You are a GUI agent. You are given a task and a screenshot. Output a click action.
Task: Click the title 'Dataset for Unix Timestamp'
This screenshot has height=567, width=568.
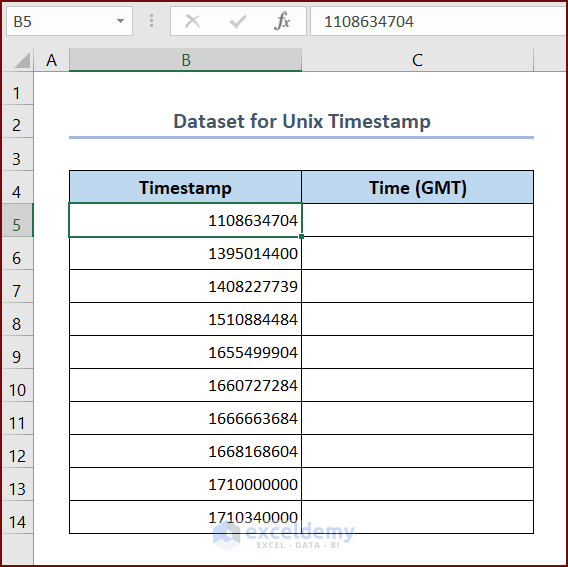click(302, 121)
